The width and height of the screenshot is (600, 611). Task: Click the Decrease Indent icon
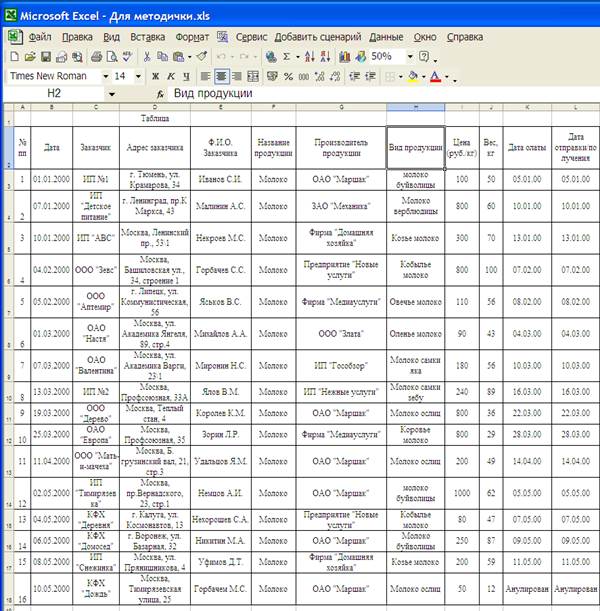pos(355,76)
